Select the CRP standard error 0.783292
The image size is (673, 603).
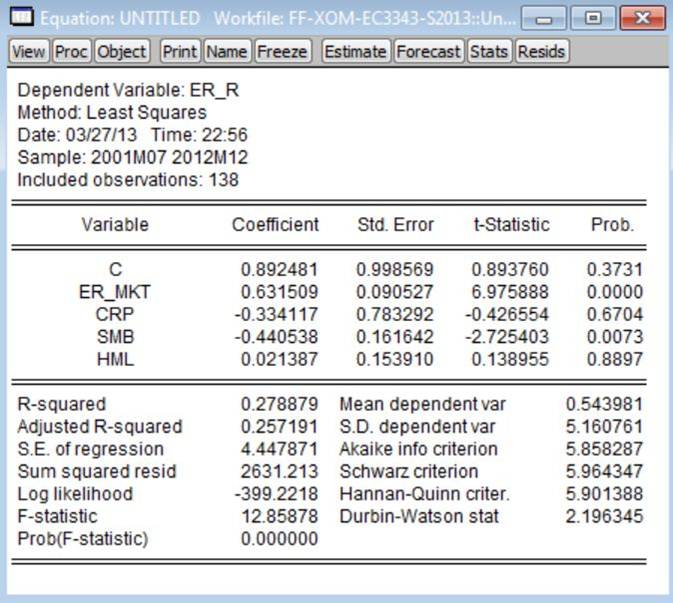[395, 314]
